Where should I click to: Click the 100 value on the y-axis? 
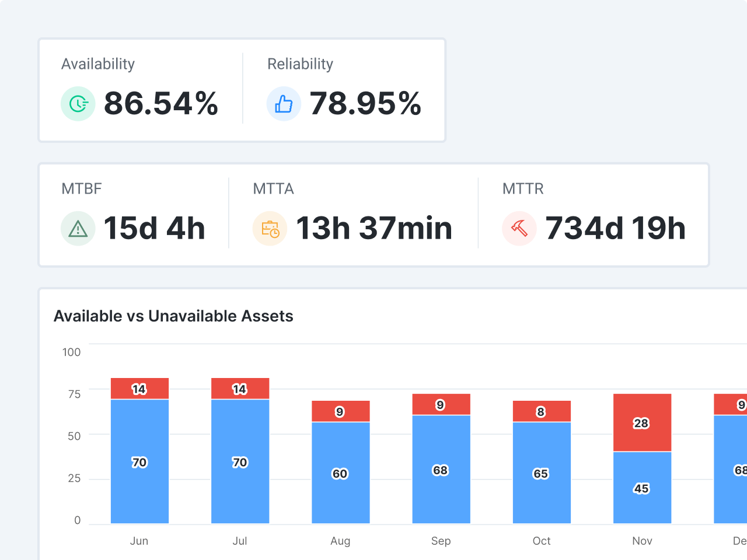72,352
